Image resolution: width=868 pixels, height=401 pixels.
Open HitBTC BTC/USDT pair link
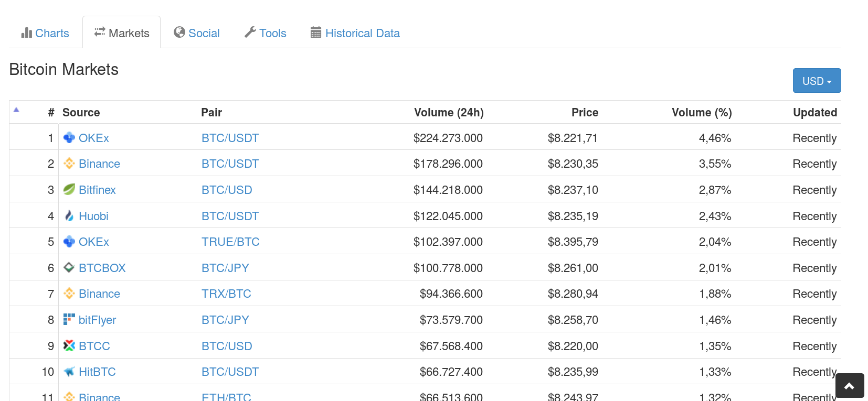230,372
